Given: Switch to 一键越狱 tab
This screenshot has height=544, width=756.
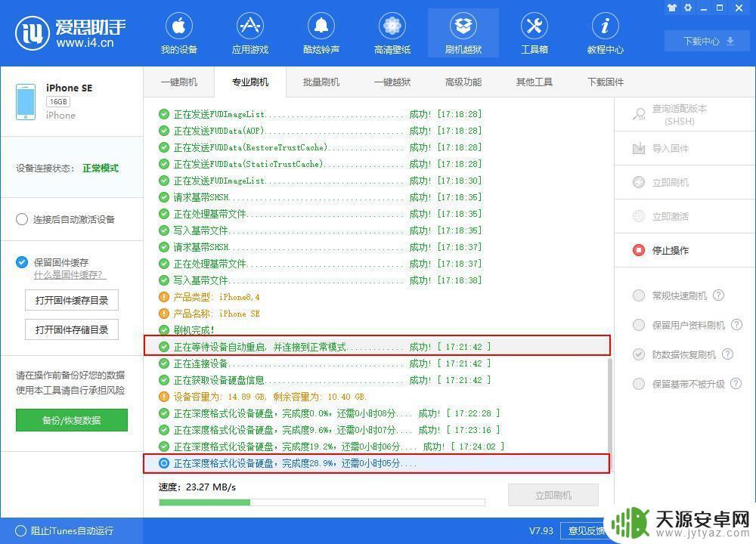Looking at the screenshot, I should [392, 82].
